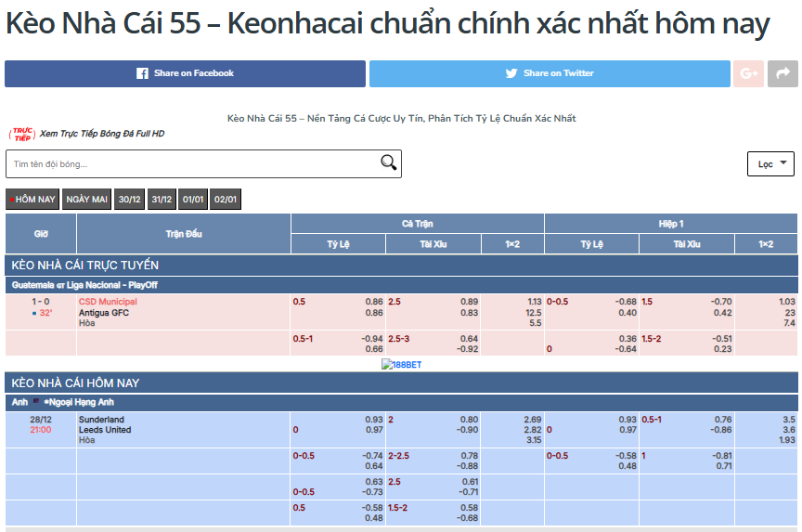
Task: Click the Google Plus share icon
Action: [x=748, y=73]
